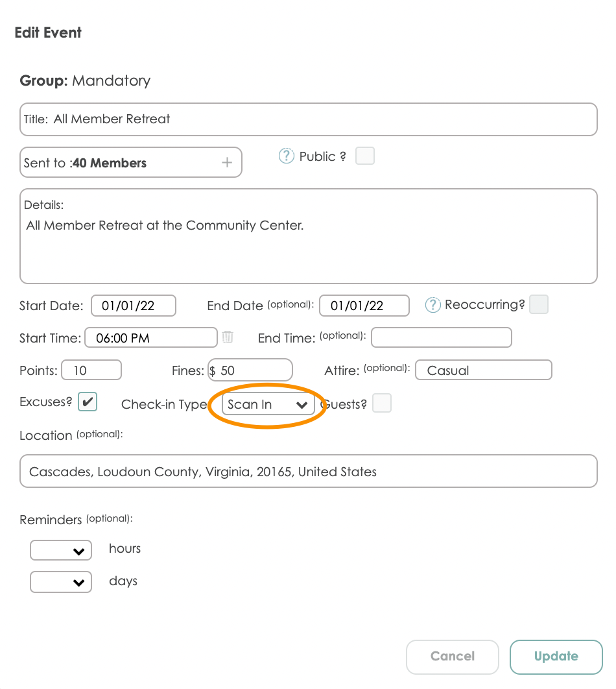This screenshot has width=616, height=689.
Task: Click the Update button
Action: click(x=556, y=657)
